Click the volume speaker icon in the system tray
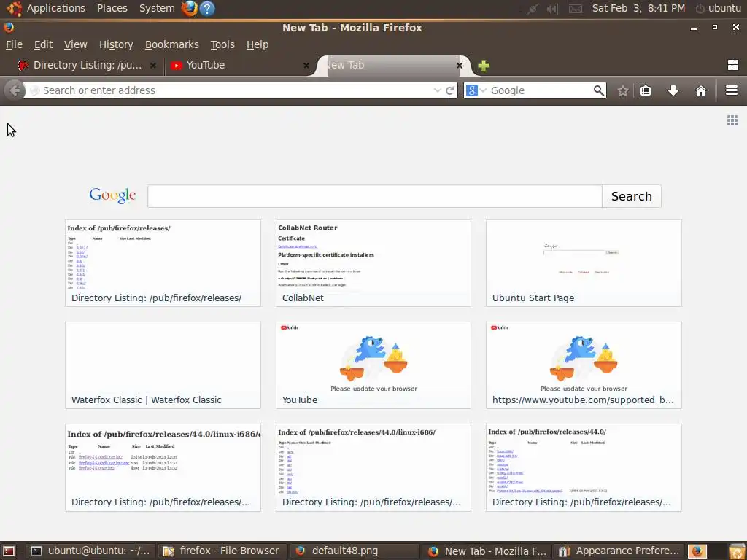This screenshot has height=560, width=747. click(x=553, y=9)
